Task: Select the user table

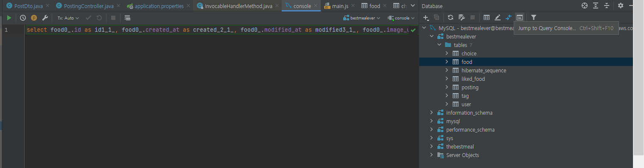Action: 466,105
